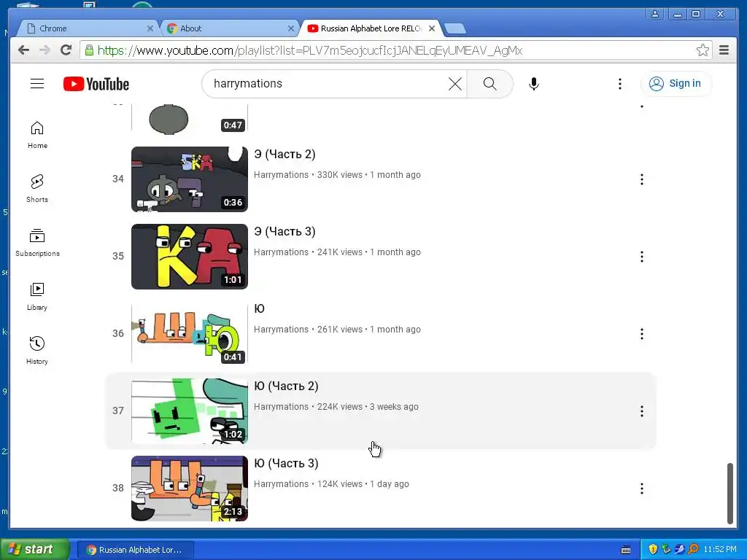Image resolution: width=747 pixels, height=560 pixels.
Task: Click the 11:52 PM system clock
Action: coord(720,550)
